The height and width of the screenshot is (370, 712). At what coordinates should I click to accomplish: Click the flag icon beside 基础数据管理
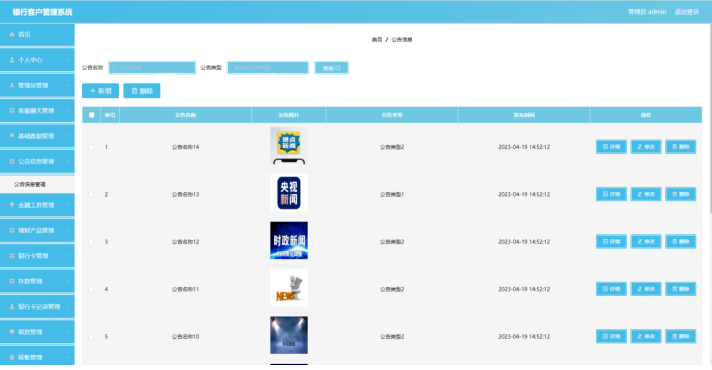12,136
